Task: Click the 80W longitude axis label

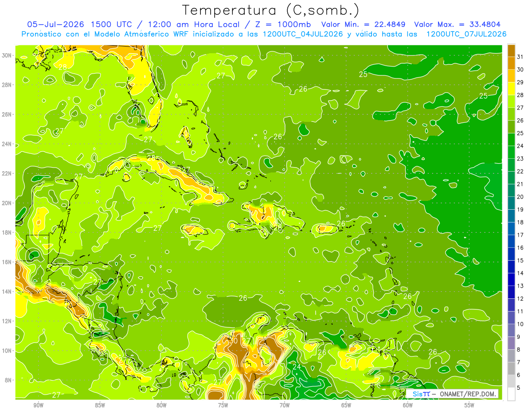Action: coord(161,405)
